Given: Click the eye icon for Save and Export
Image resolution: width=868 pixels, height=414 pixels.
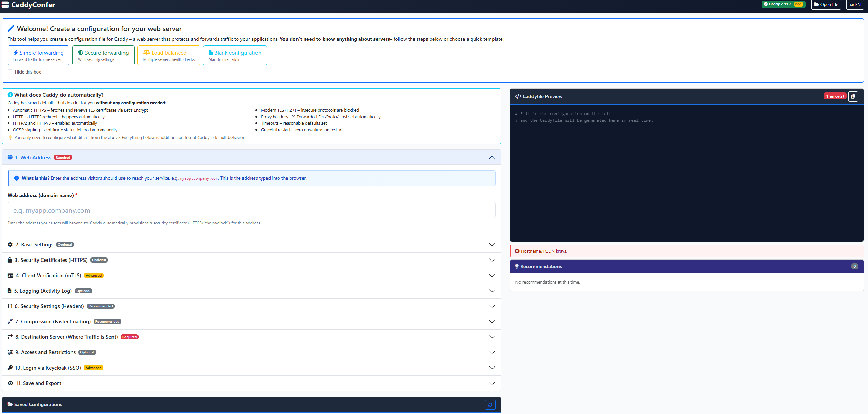Looking at the screenshot, I should coord(10,383).
